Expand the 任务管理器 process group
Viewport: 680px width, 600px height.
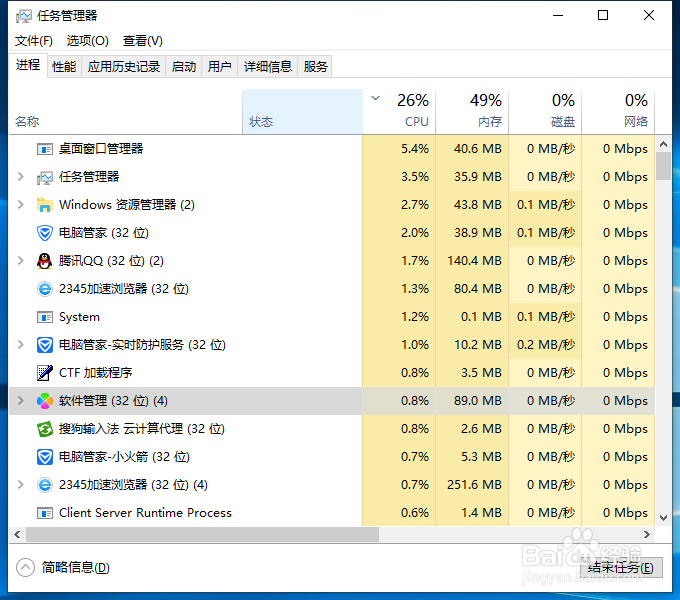tap(20, 177)
